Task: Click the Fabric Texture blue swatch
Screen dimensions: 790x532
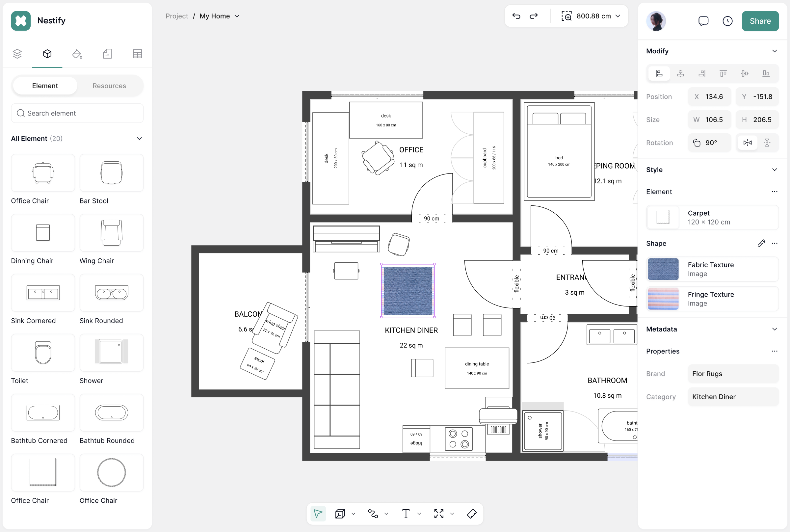Action: (x=663, y=269)
